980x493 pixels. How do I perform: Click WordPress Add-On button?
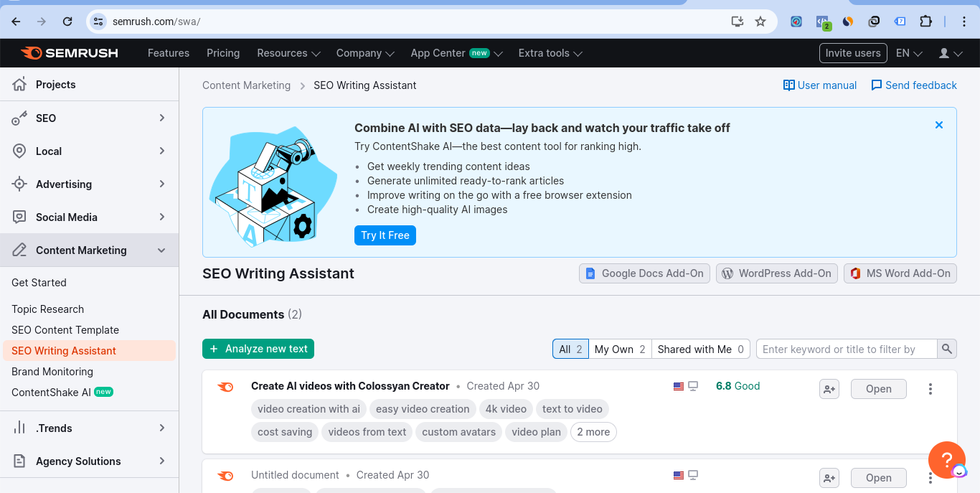776,273
